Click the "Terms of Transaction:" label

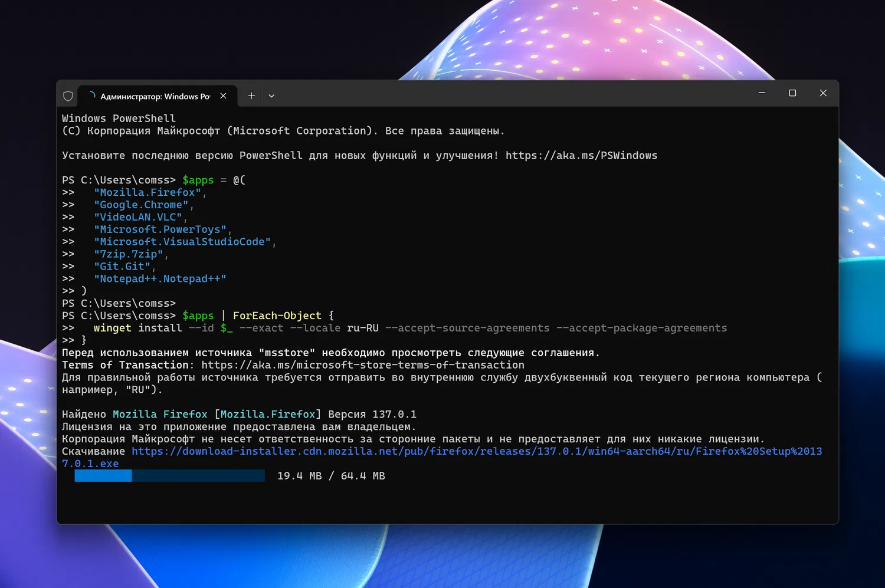coord(128,365)
